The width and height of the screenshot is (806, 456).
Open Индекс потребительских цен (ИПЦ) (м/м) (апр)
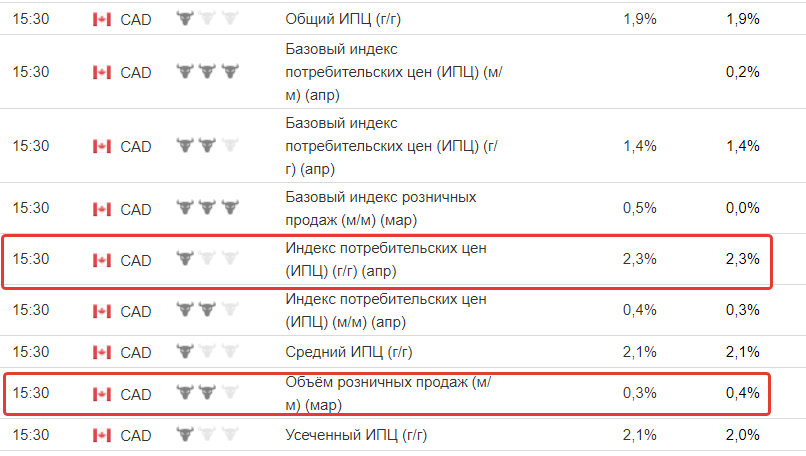point(386,310)
